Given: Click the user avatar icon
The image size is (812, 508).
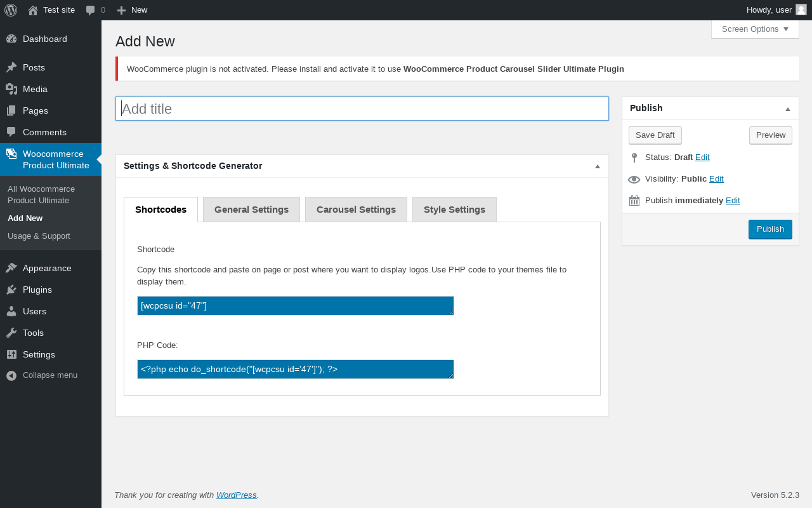Looking at the screenshot, I should (x=801, y=10).
